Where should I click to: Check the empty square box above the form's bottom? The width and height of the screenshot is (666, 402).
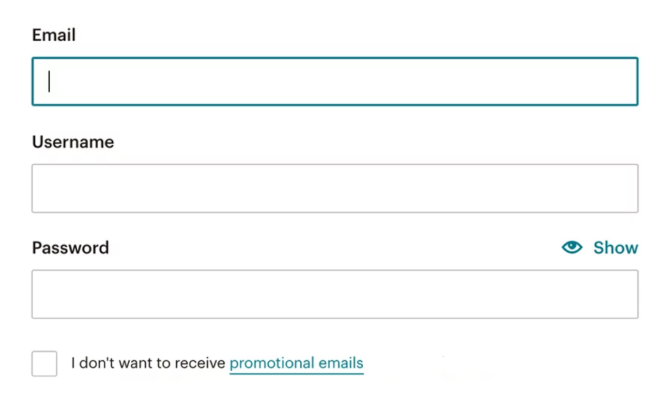44,363
